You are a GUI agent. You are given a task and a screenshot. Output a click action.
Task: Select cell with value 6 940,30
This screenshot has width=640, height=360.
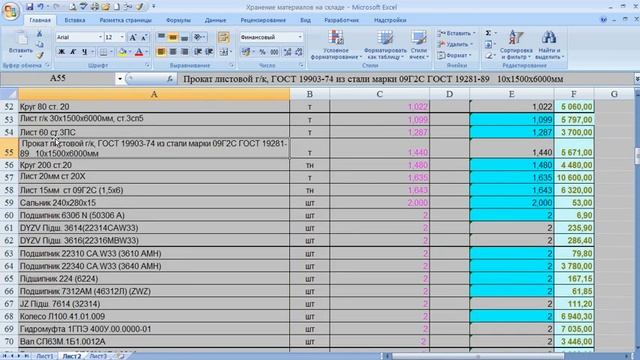tap(573, 316)
